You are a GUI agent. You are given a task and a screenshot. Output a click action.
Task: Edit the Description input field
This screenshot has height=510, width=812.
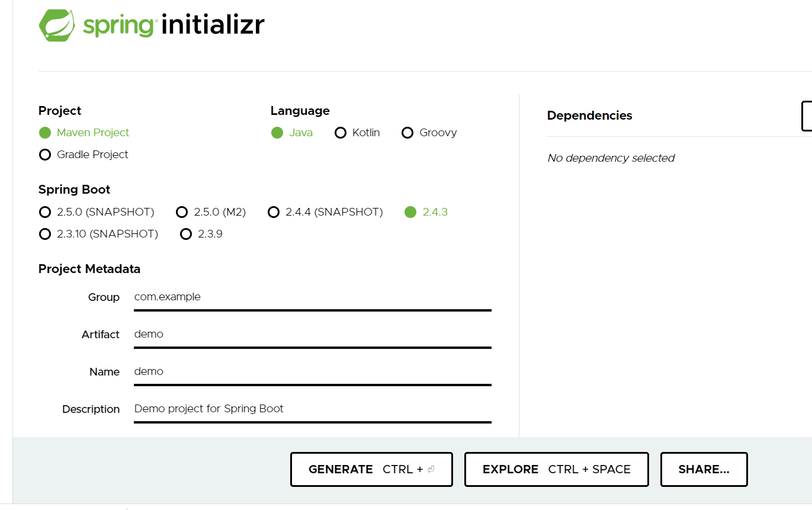[x=313, y=409]
